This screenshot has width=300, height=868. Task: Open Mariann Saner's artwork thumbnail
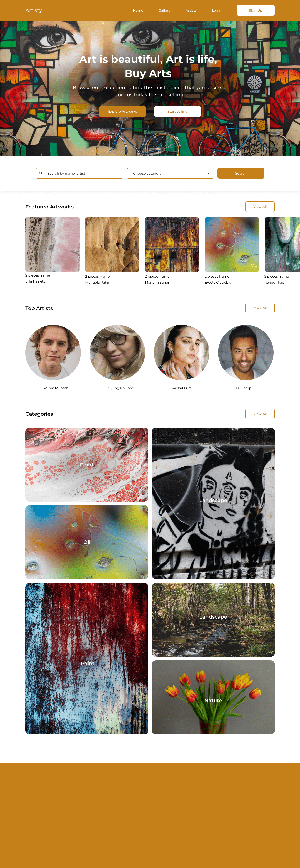172,244
